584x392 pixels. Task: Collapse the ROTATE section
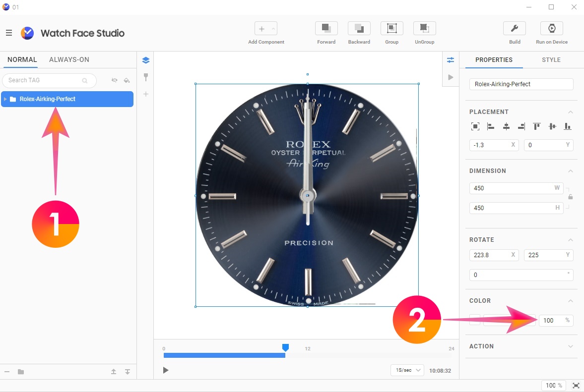[570, 240]
